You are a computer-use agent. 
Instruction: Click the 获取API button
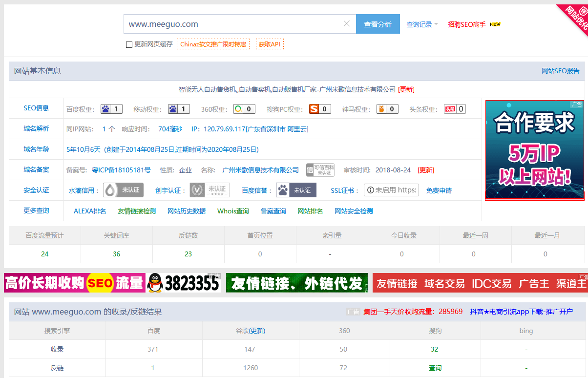click(x=270, y=44)
